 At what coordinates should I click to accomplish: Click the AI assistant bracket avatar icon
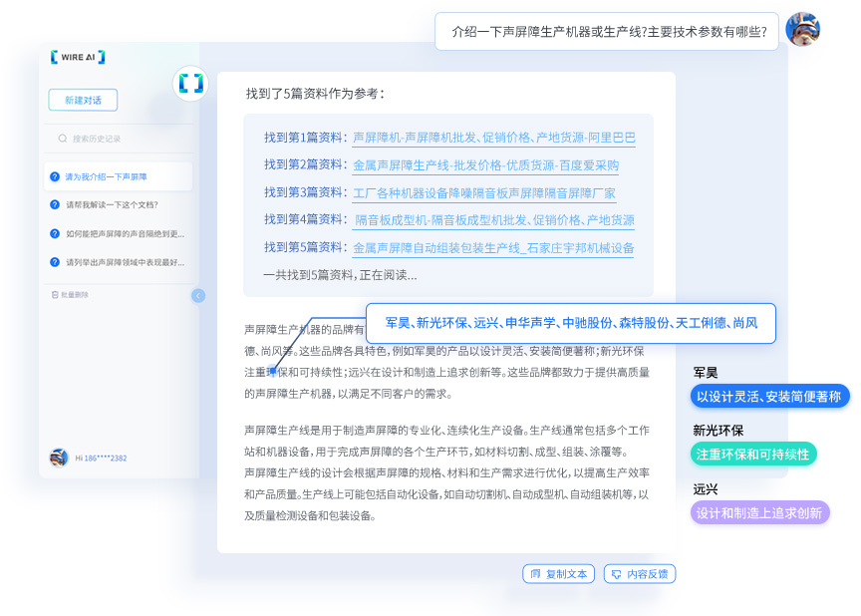(x=191, y=84)
